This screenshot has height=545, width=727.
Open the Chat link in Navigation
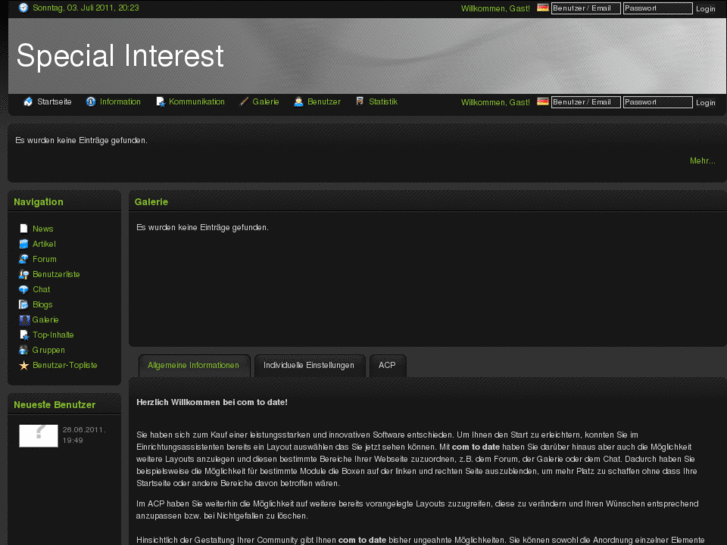pos(41,289)
